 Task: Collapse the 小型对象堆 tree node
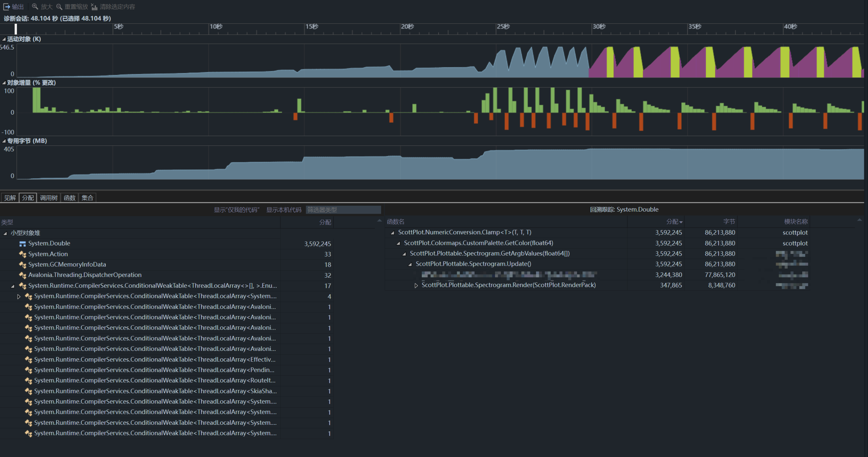point(5,233)
